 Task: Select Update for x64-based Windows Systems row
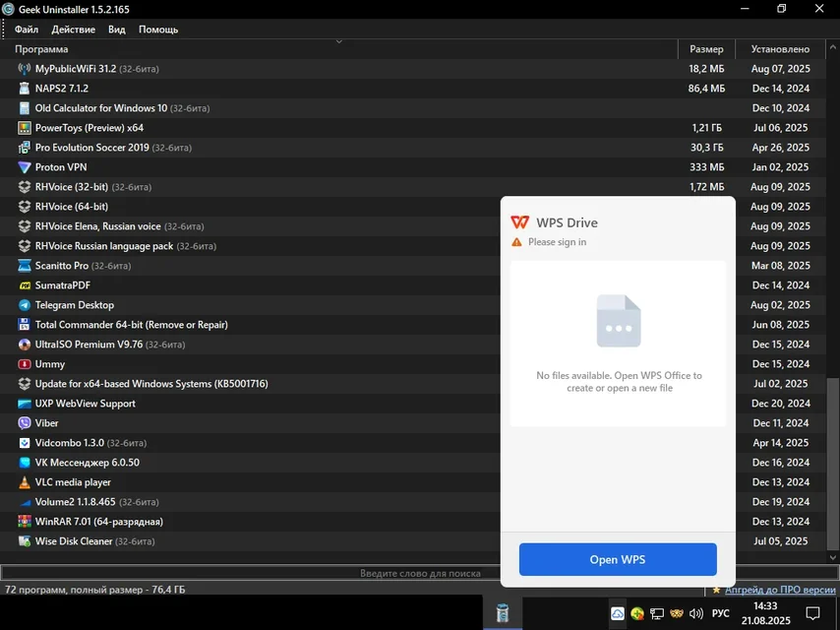250,384
